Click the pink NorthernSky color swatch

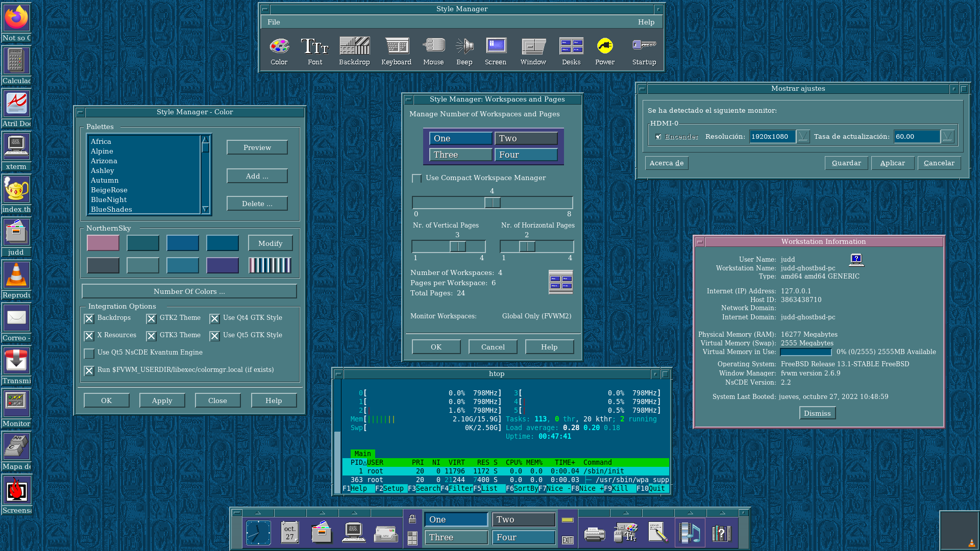click(x=103, y=243)
